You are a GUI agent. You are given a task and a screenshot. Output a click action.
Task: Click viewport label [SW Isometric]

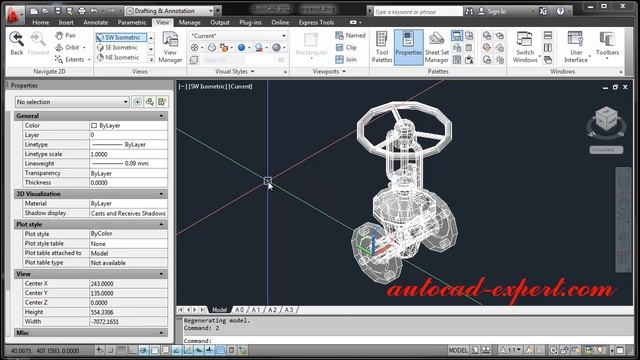[208, 87]
